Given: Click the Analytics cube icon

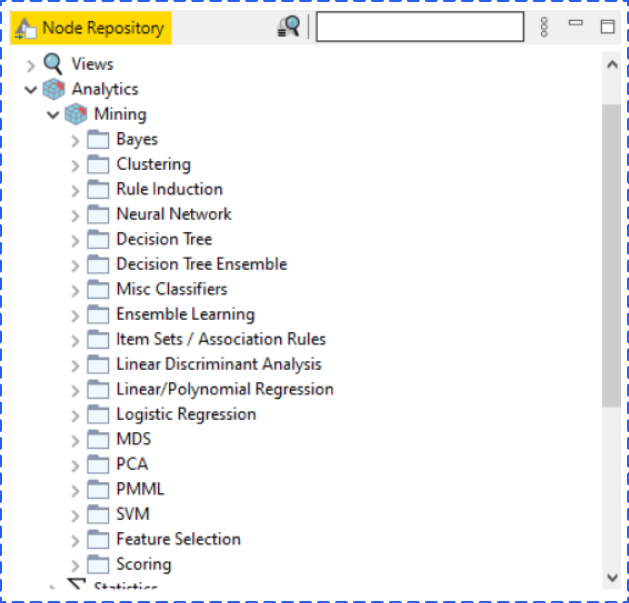Looking at the screenshot, I should 53,89.
